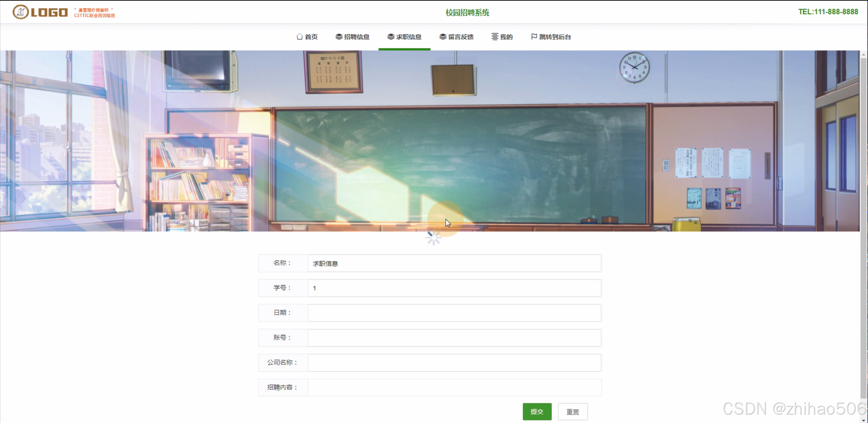Focus the 学号 input field

(x=454, y=288)
